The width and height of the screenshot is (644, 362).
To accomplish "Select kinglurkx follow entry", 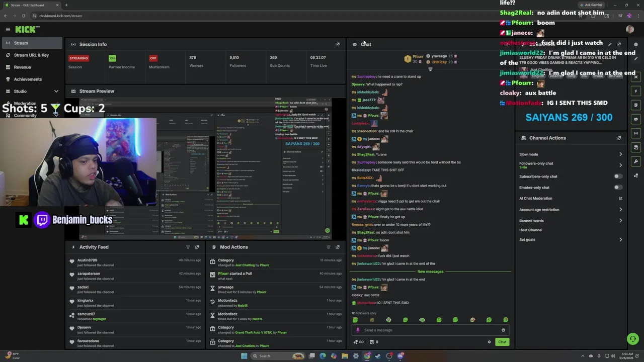I will click(x=135, y=303).
